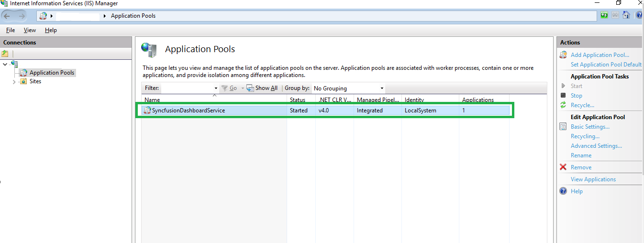This screenshot has height=243, width=644.
Task: Click the Stop action link
Action: coord(577,96)
